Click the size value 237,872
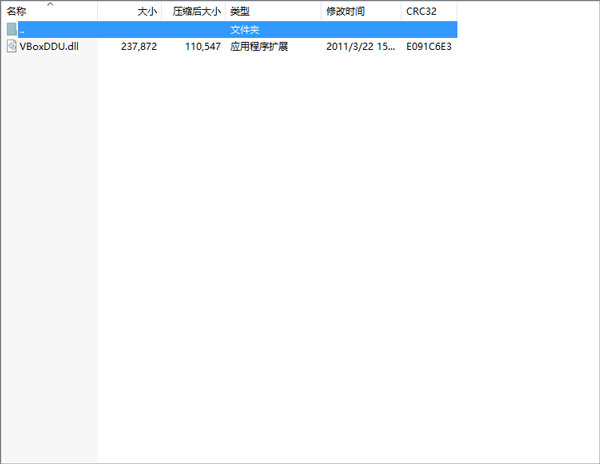The width and height of the screenshot is (600, 464). coord(139,47)
